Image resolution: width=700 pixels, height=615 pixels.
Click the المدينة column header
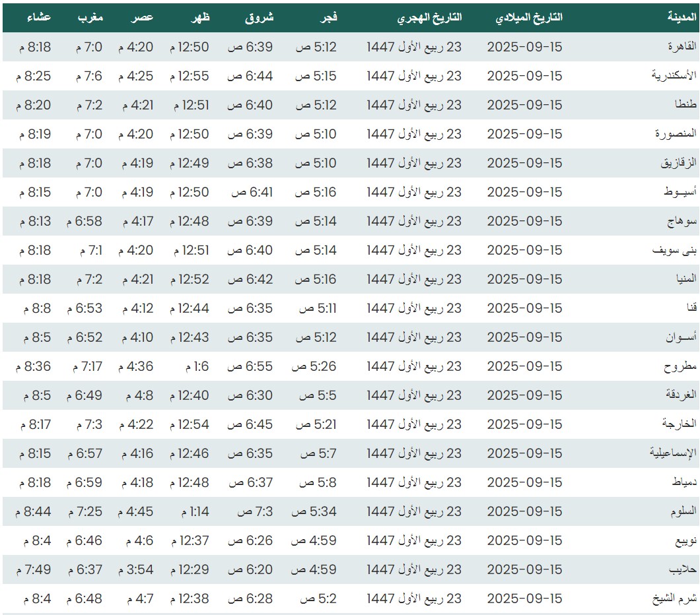682,18
